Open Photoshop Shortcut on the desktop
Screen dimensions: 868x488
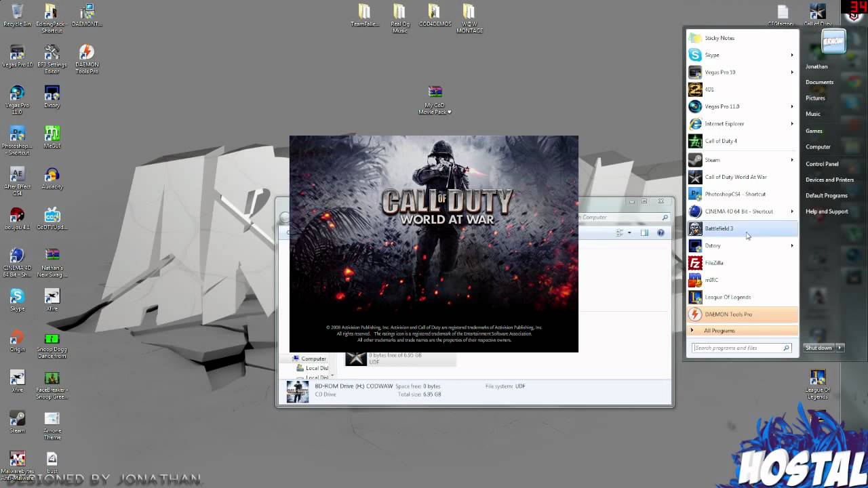pos(17,140)
